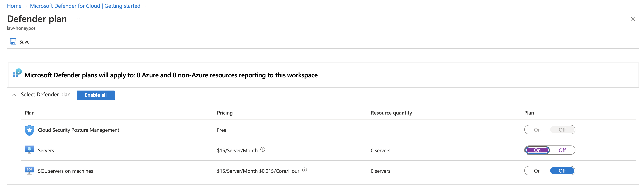Select the Servers plan name
The image size is (644, 195).
coord(46,151)
